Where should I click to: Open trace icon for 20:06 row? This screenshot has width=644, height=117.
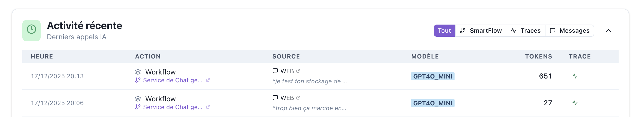[575, 103]
